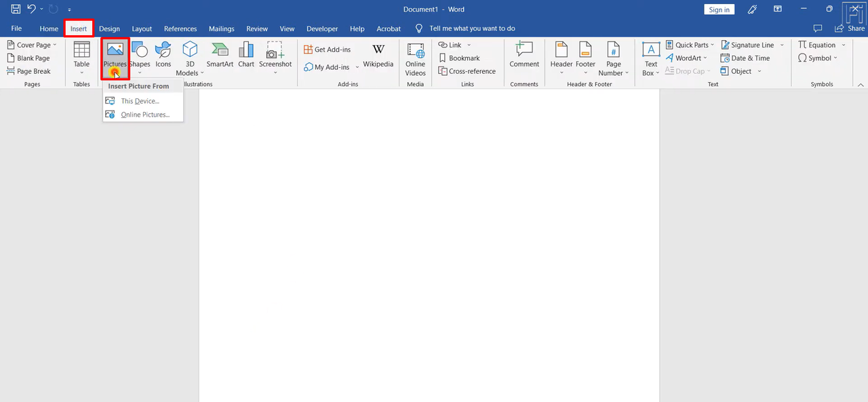Insert a Chart
Screen dimensions: 868x402
click(246, 55)
